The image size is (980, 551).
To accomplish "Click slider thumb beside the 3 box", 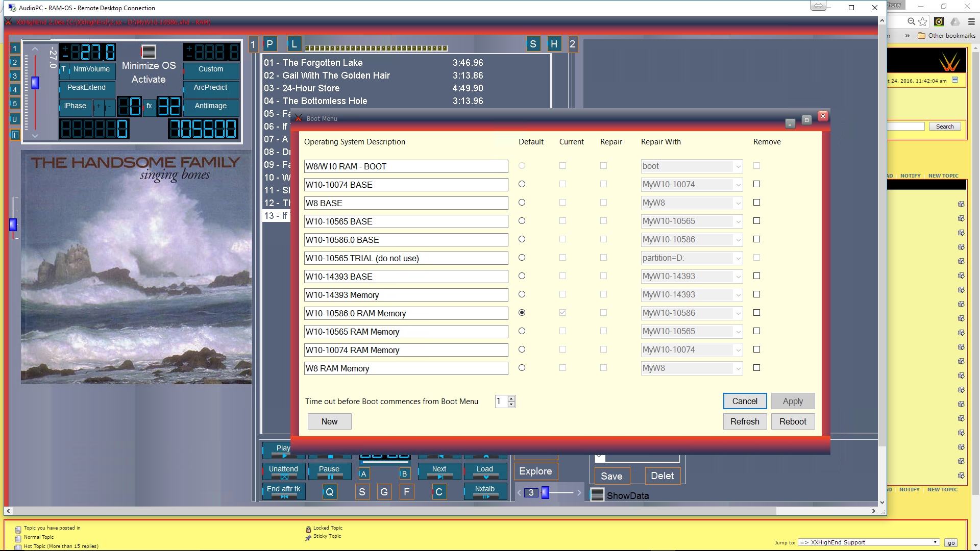I will click(x=545, y=492).
